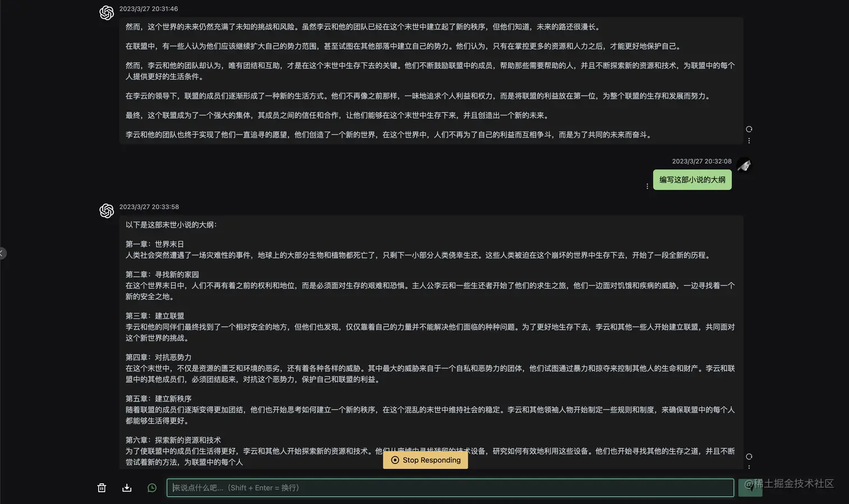Open the three-dot menu on the outline response
Viewport: 849px width, 504px height.
click(749, 467)
